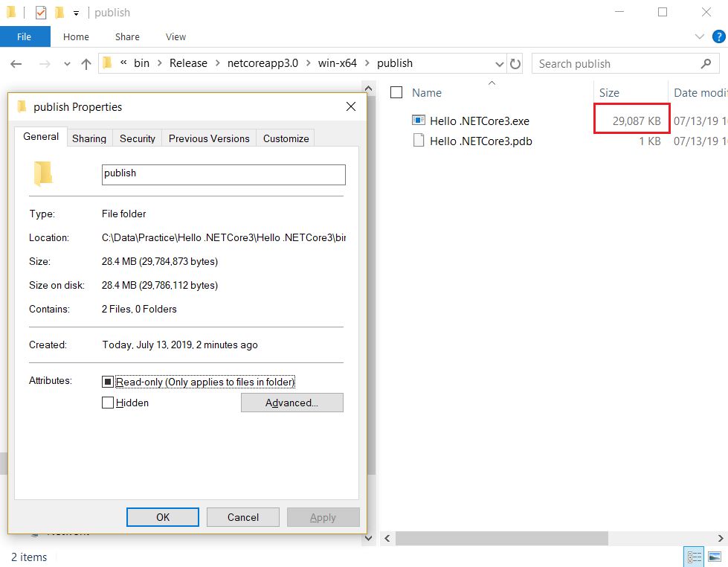The image size is (728, 567).
Task: Open the Customize tab in Properties
Action: (286, 138)
